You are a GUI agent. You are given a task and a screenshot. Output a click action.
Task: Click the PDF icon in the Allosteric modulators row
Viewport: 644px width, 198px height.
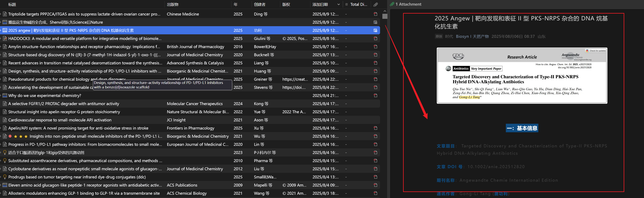point(375,193)
